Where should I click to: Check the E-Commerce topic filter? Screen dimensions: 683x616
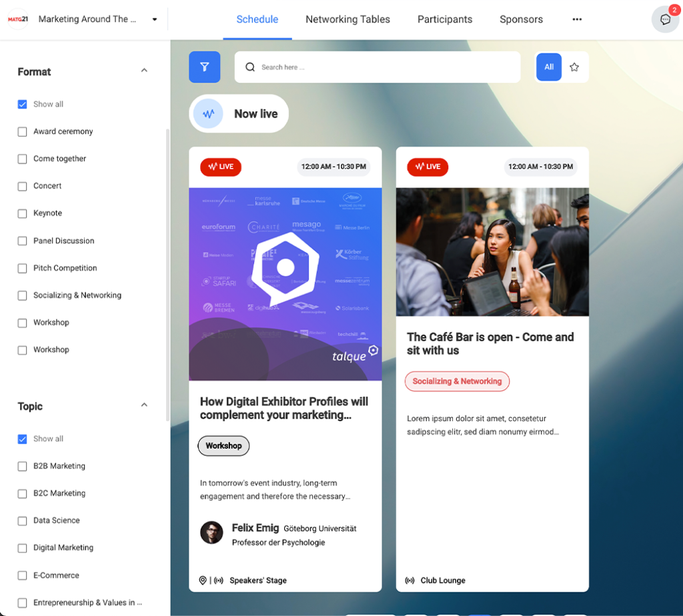pos(22,575)
